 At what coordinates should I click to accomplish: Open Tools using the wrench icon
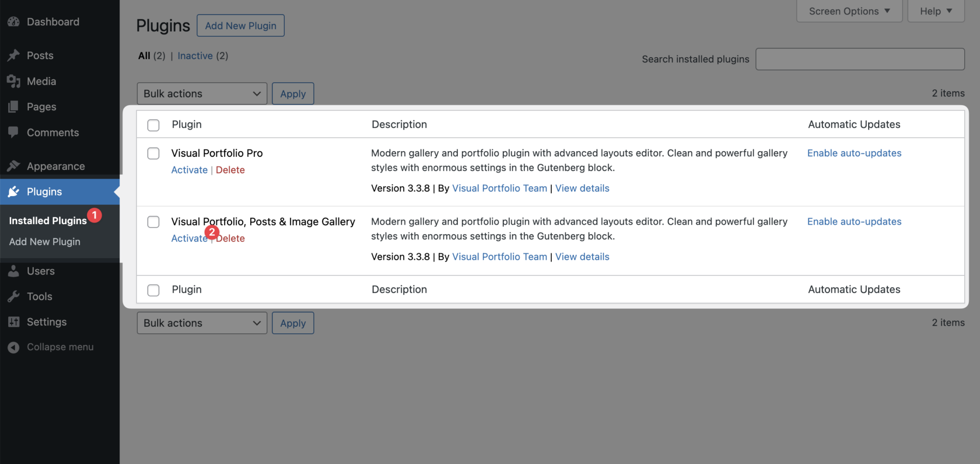(x=14, y=296)
